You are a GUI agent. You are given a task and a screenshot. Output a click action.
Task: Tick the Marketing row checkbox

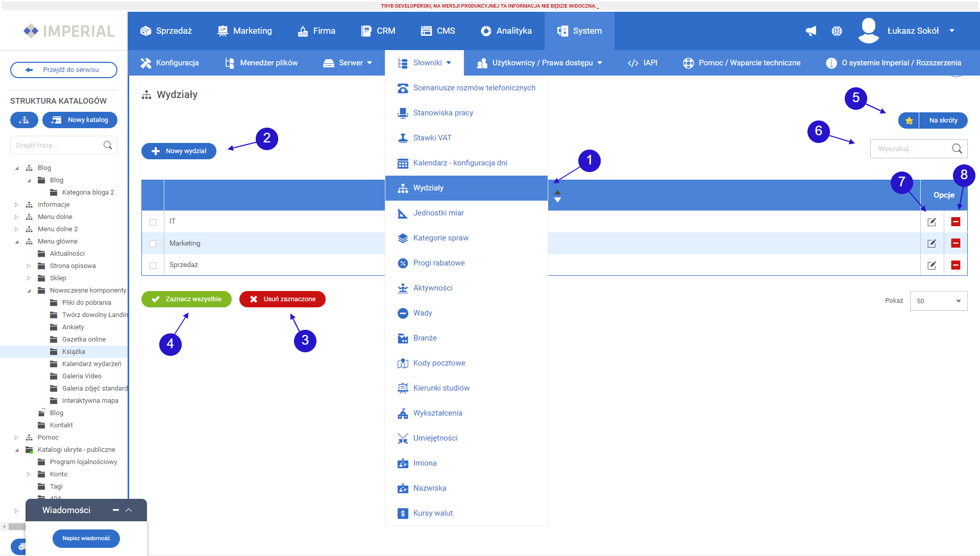[x=153, y=244]
